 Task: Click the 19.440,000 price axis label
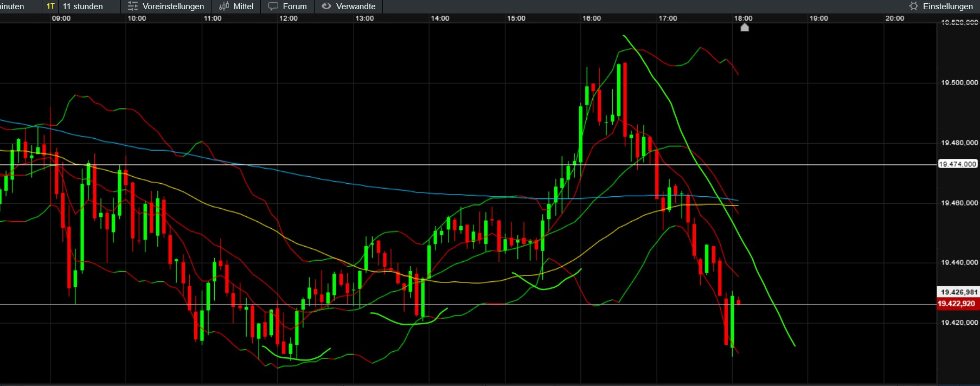[959, 262]
